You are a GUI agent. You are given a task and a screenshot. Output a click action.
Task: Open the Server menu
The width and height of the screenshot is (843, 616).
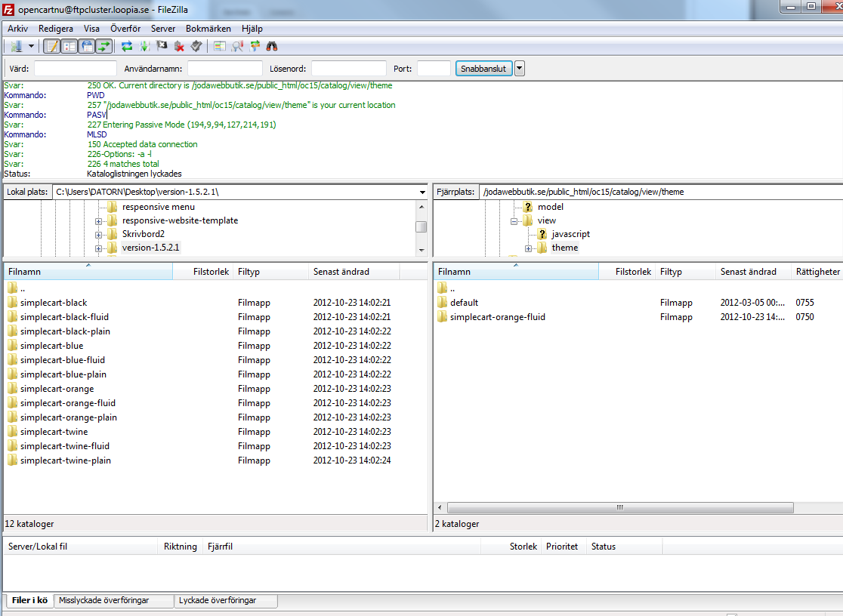pyautogui.click(x=163, y=29)
